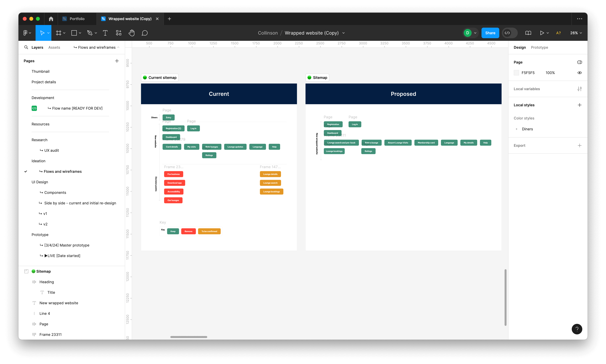
Task: Switch to the Prototype tab
Action: point(539,47)
